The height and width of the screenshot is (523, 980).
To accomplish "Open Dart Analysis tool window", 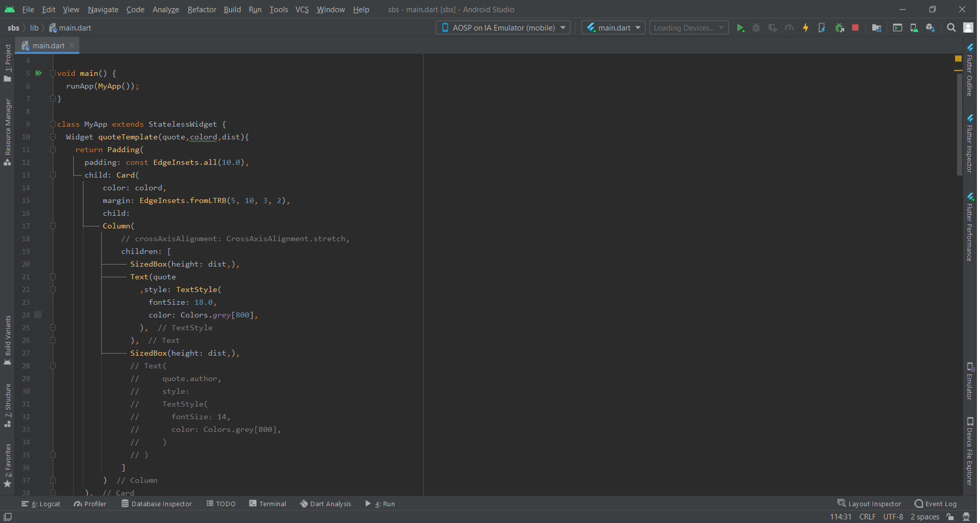I will (326, 504).
